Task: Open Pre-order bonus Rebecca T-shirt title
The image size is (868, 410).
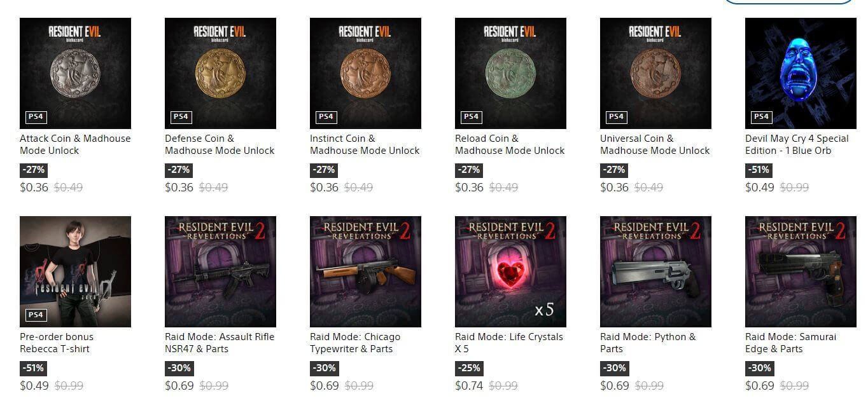Action: [57, 343]
